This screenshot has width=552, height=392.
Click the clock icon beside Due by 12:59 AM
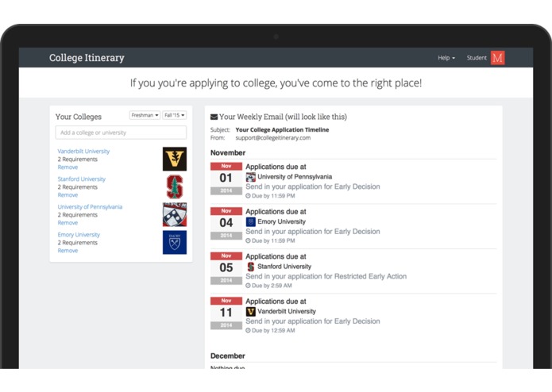tap(248, 330)
